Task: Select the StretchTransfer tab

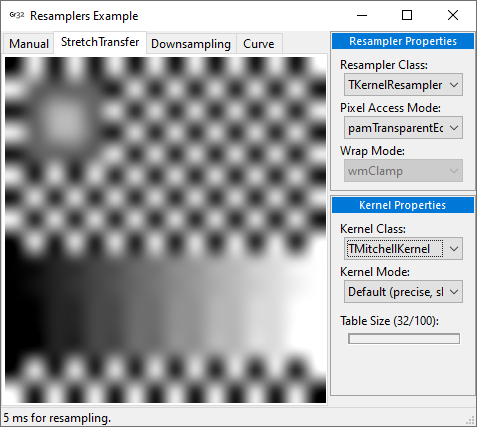Action: point(100,42)
